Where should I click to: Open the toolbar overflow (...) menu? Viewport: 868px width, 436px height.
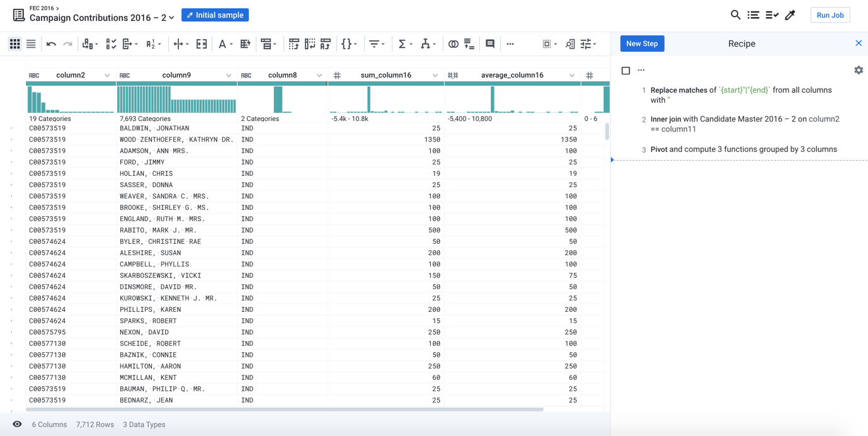(511, 43)
